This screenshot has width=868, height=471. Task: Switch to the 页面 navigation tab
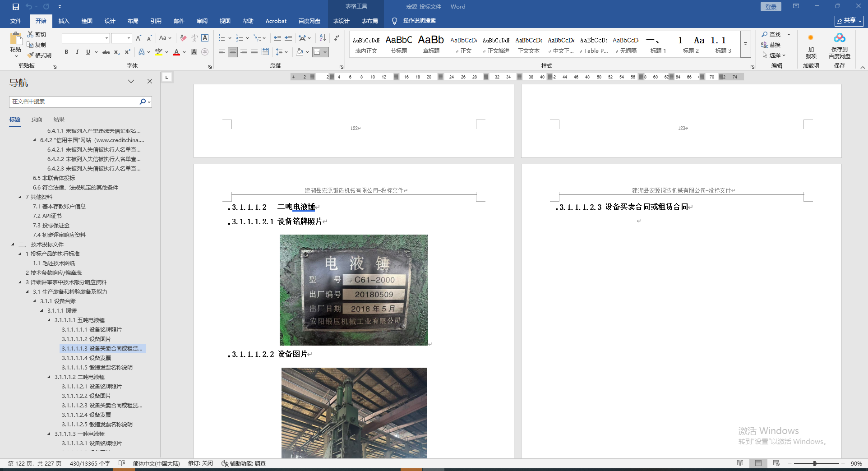coord(37,119)
